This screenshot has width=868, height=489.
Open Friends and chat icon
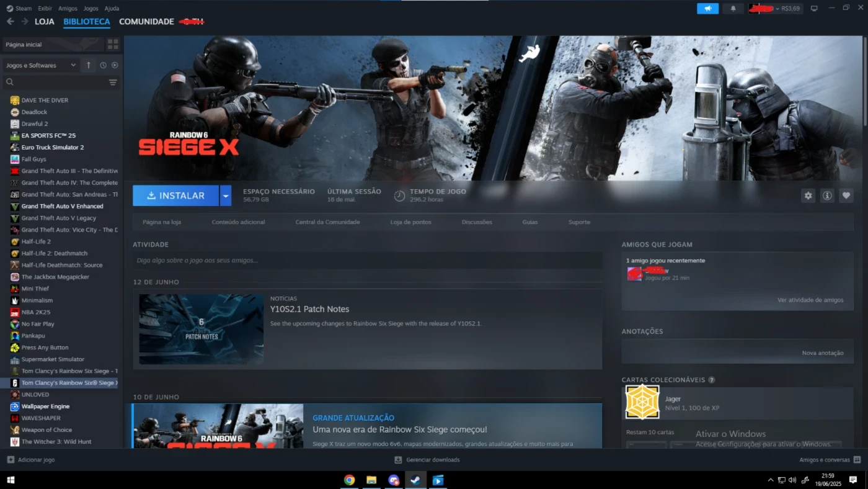857,460
